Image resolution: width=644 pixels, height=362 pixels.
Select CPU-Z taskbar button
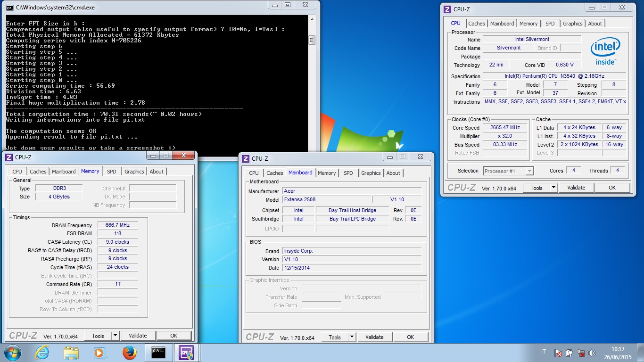point(187,353)
